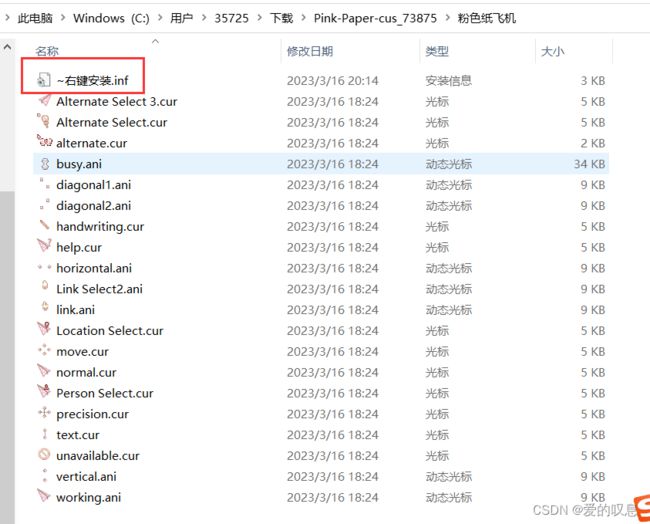
Task: Click the Link Select2.ani file icon
Action: (x=45, y=286)
